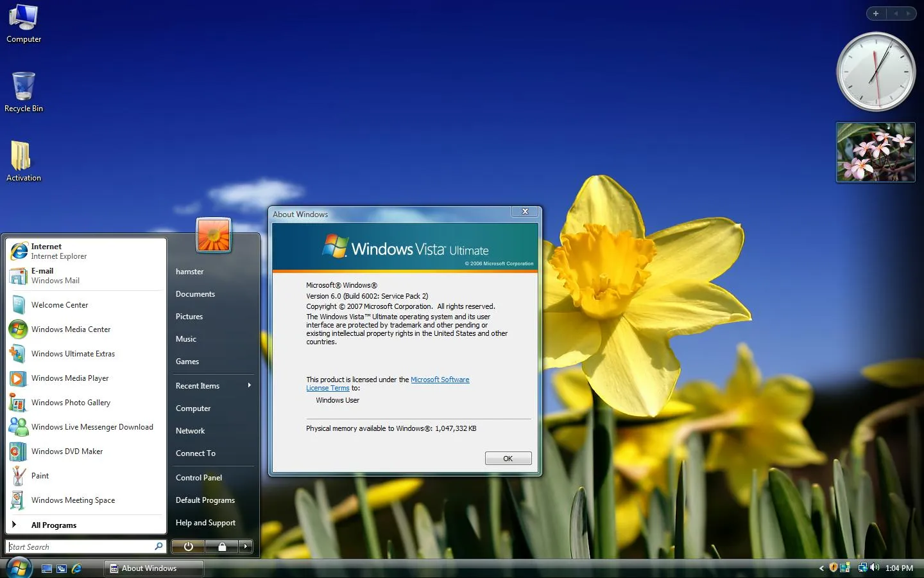
Task: Open Computer in Start menu right pane
Action: pos(214,408)
